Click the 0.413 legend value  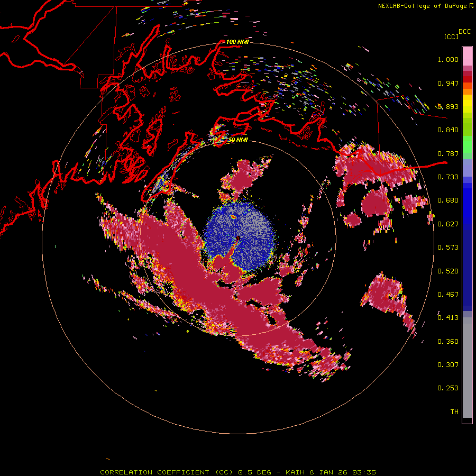pos(448,318)
